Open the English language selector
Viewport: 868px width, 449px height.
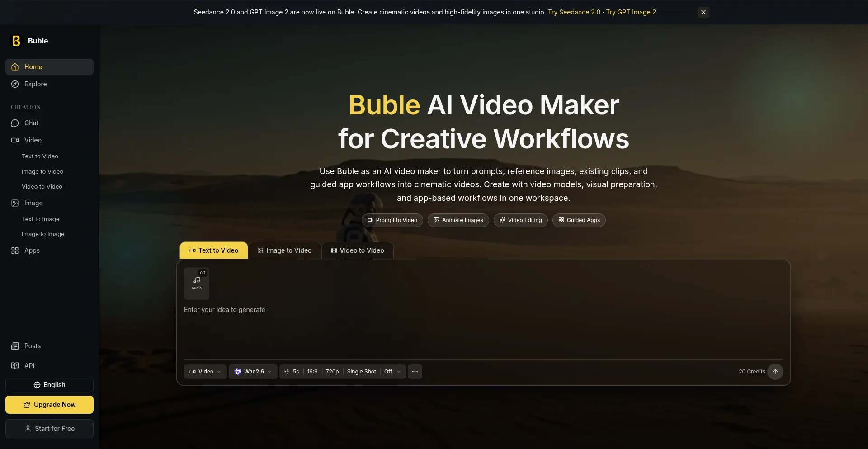49,385
